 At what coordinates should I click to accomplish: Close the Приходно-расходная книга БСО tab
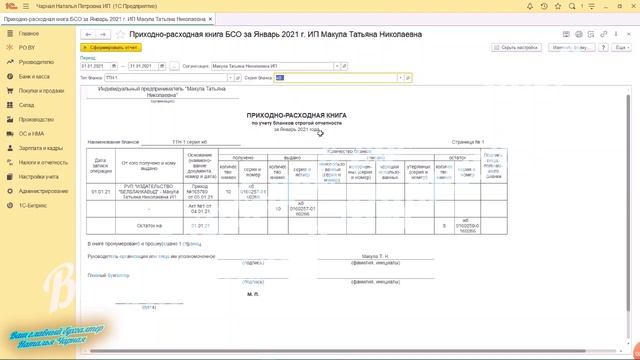[211, 19]
